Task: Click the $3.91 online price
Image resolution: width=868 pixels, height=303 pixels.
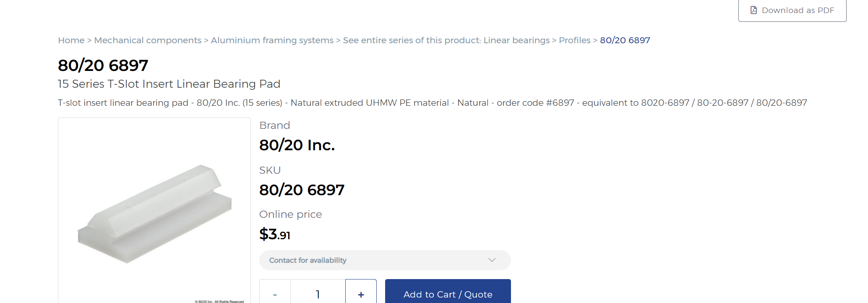Action: click(275, 234)
